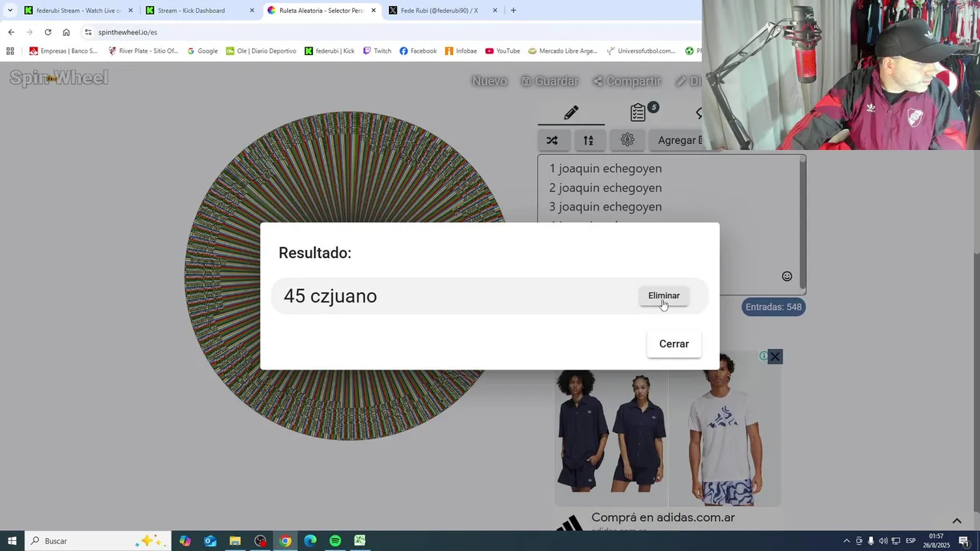Open Spotify from taskbar

(x=335, y=541)
